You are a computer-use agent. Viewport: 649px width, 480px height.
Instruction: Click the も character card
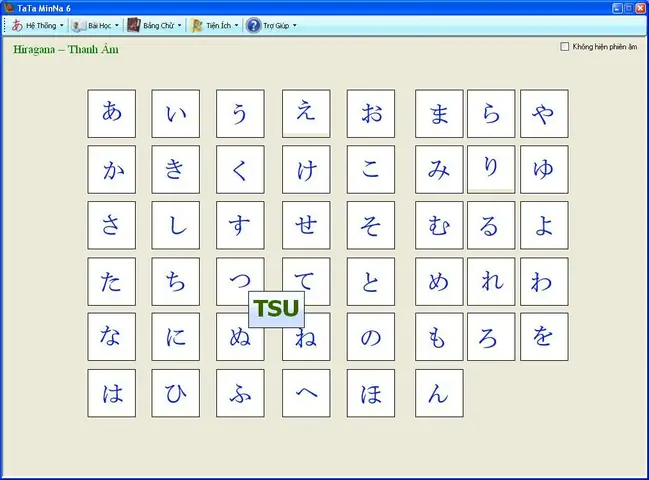tap(439, 337)
